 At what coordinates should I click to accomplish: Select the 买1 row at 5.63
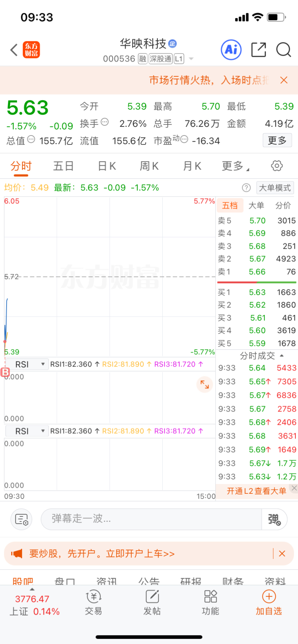[257, 292]
